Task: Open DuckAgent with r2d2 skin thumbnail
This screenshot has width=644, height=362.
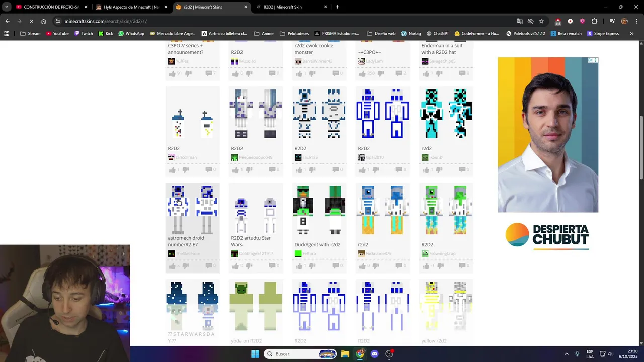Action: [319, 210]
